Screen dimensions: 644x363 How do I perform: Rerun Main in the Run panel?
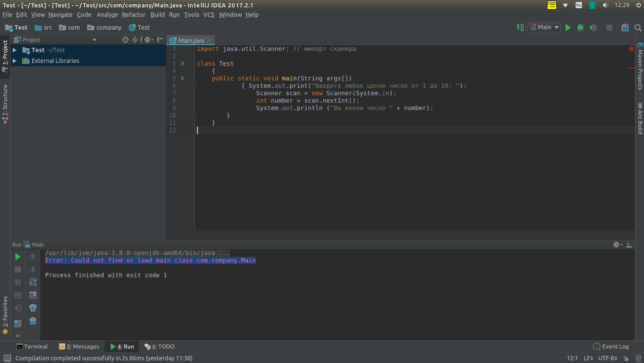pos(18,257)
